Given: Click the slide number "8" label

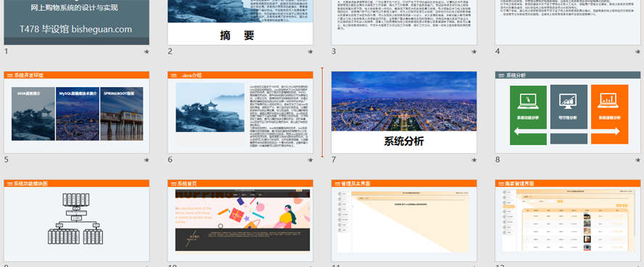Looking at the screenshot, I should pos(498,160).
